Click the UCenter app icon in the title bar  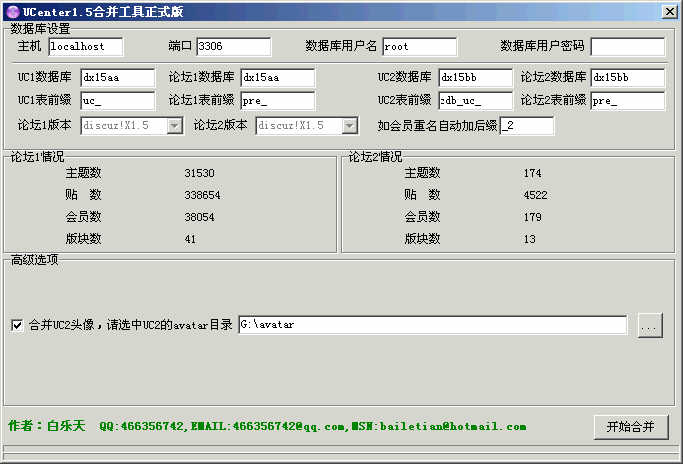pyautogui.click(x=13, y=12)
